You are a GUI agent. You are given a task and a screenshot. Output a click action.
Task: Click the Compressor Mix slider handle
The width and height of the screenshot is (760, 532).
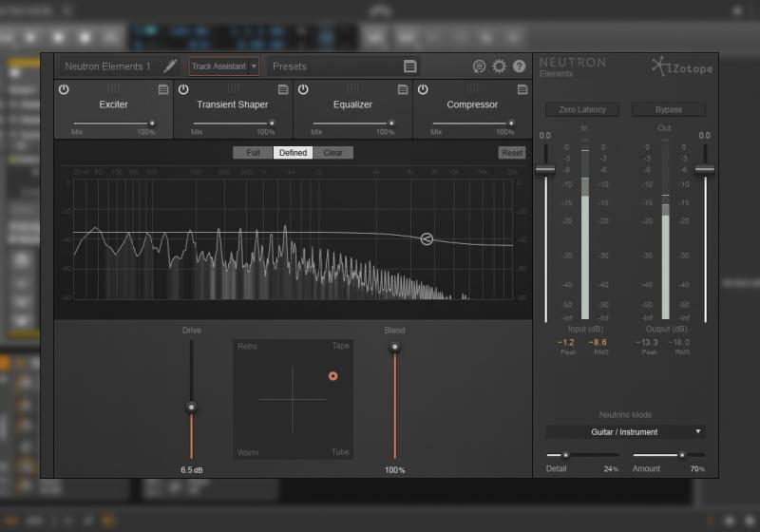click(511, 123)
